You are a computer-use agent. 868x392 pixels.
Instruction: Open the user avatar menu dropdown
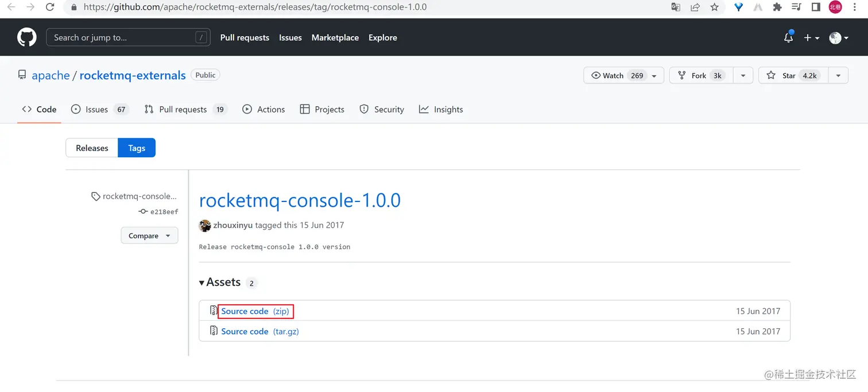click(839, 37)
